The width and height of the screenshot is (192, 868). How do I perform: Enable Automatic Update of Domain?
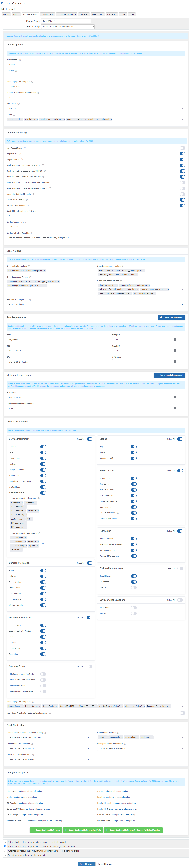[183, 194]
